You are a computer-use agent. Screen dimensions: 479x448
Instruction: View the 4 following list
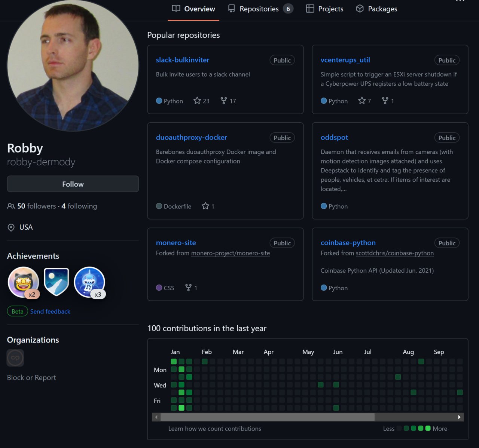click(x=79, y=206)
